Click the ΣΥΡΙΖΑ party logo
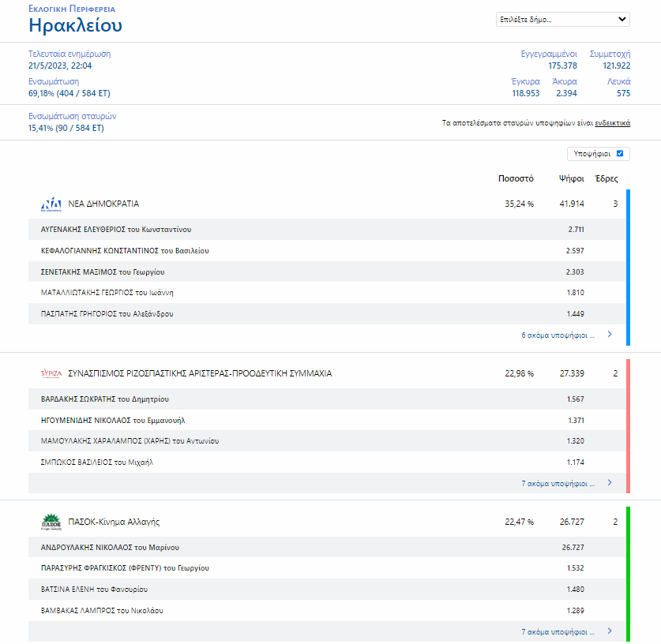This screenshot has height=644, width=661. (51, 373)
